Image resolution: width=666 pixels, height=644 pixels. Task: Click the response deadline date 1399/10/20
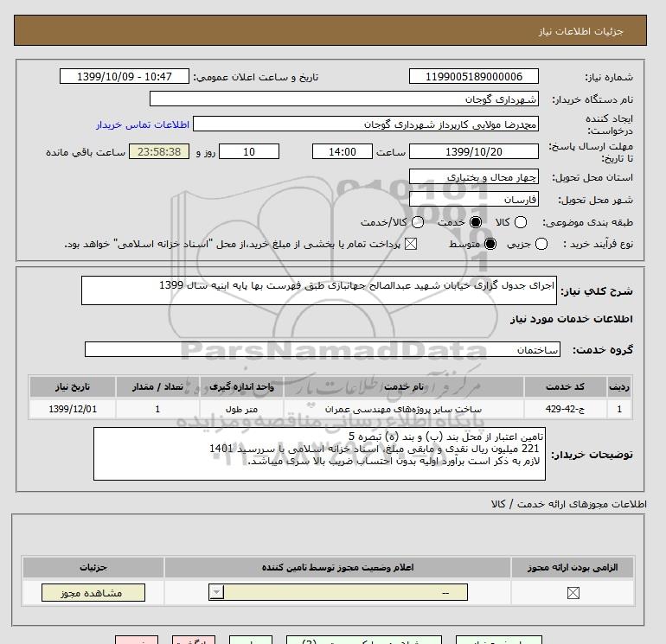tap(474, 151)
